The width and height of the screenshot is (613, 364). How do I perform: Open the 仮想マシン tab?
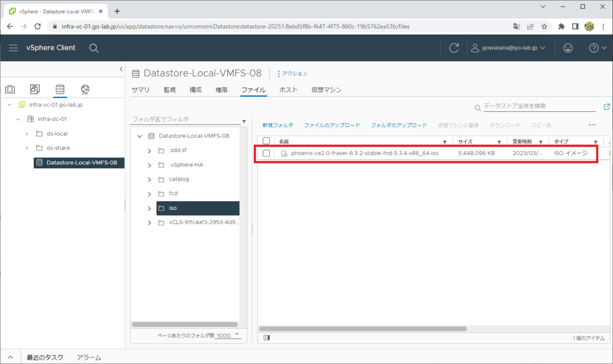326,90
